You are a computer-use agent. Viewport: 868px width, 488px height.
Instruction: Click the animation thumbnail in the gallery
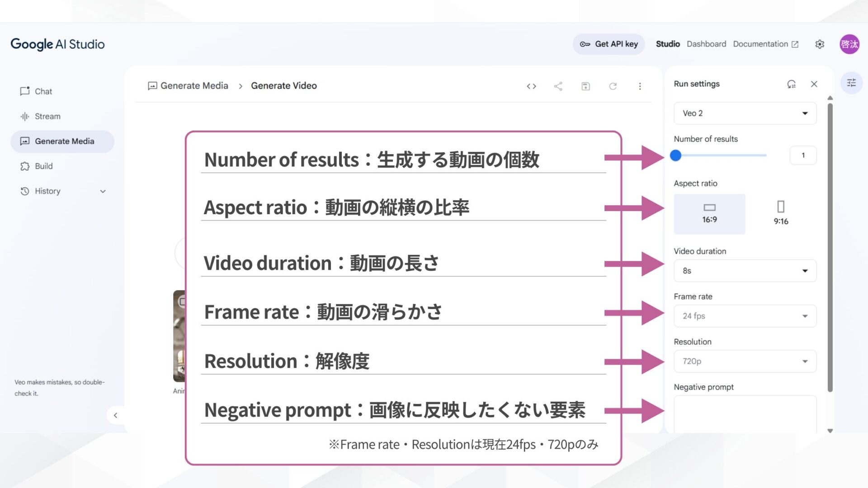point(179,336)
